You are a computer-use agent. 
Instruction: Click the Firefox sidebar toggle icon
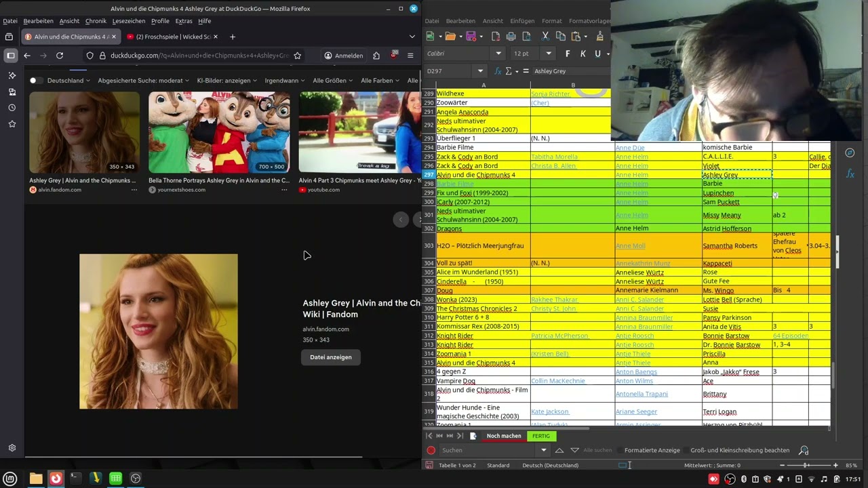(11, 56)
